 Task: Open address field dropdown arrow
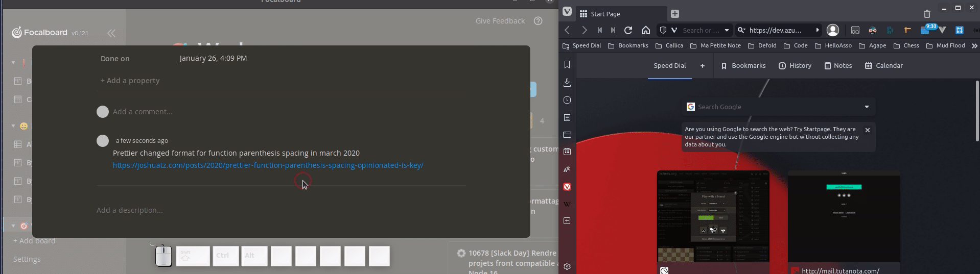[727, 30]
